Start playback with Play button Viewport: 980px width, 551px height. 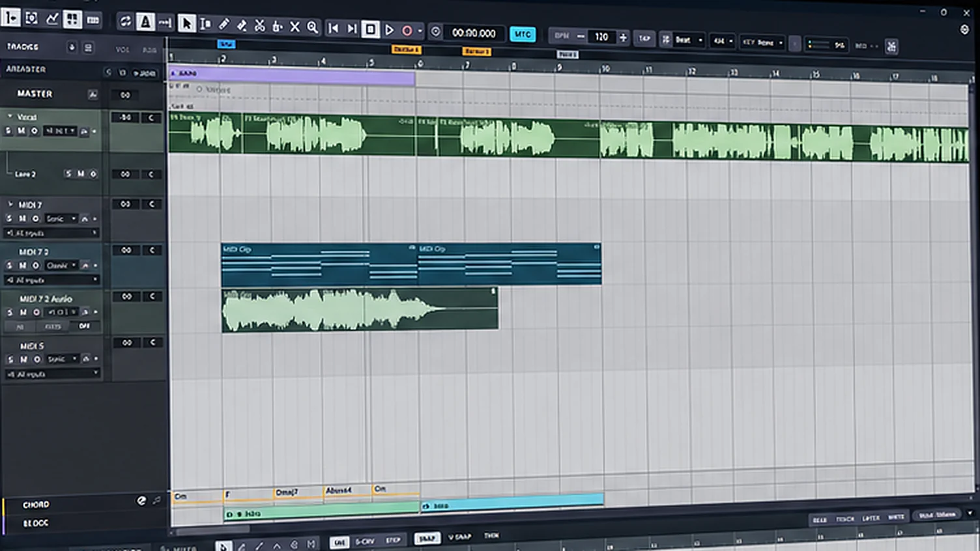389,30
